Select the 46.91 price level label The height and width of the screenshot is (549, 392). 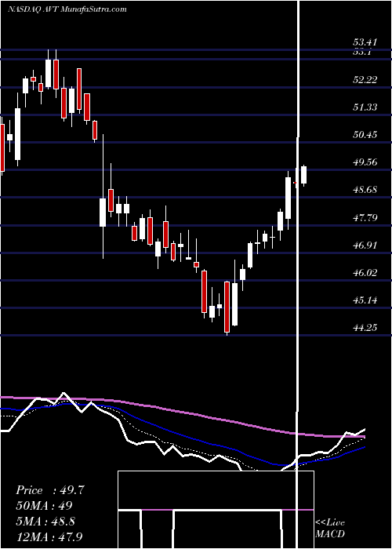pos(365,245)
